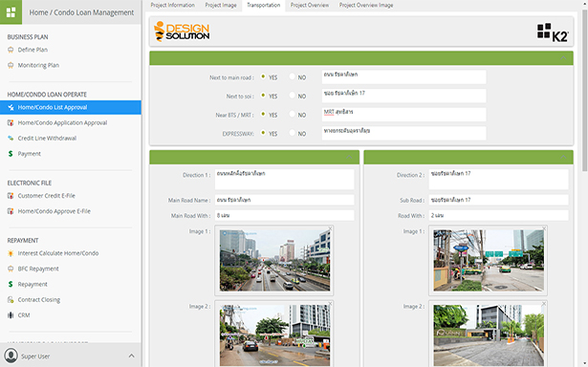The height and width of the screenshot is (367, 588).
Task: Remove Direction 2 Image 2 with its X
Action: click(x=544, y=303)
